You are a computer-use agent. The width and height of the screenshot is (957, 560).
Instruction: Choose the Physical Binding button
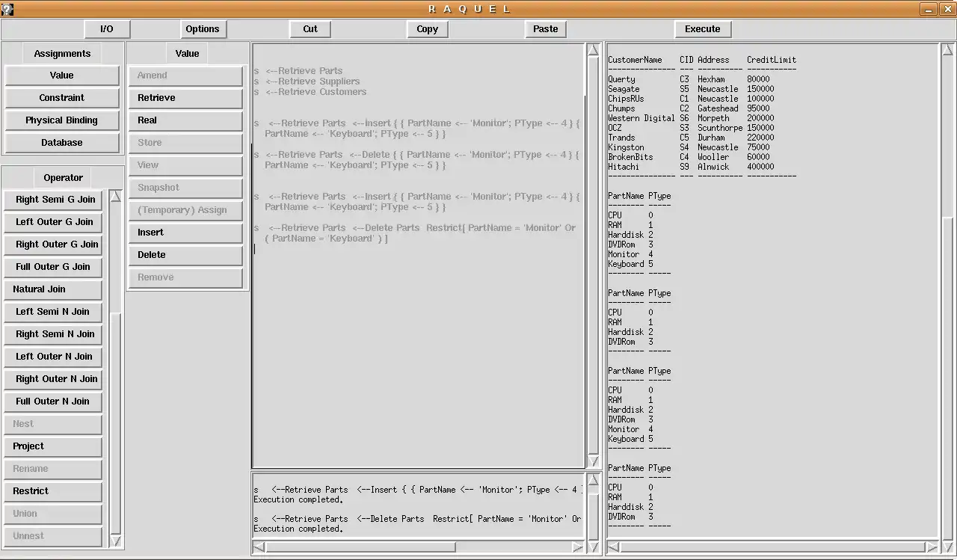point(62,120)
